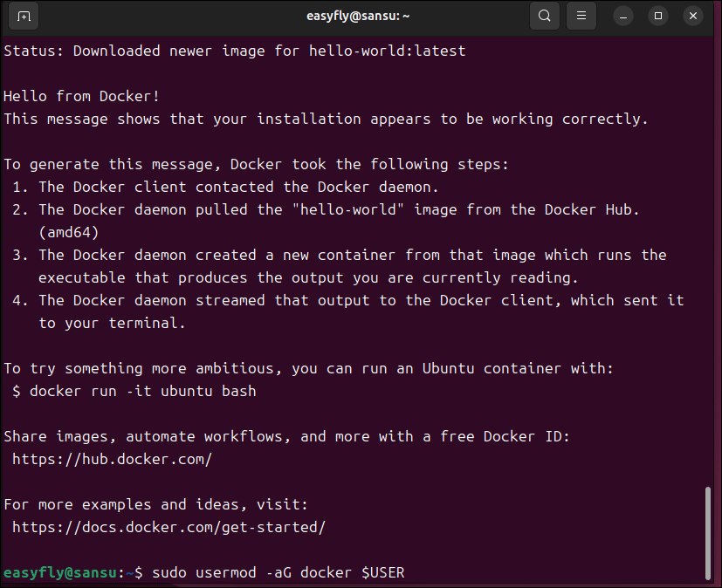Open a new terminal tab
This screenshot has width=722, height=588.
tap(24, 16)
